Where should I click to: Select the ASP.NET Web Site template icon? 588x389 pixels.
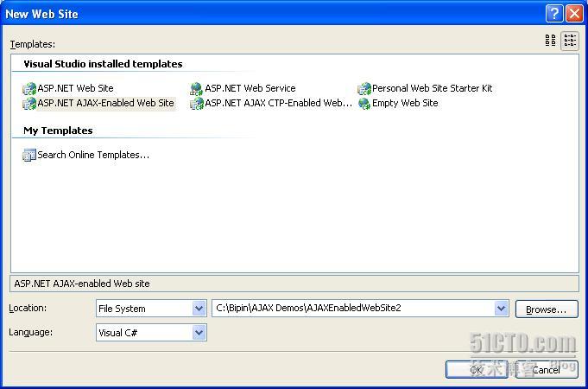click(x=29, y=89)
